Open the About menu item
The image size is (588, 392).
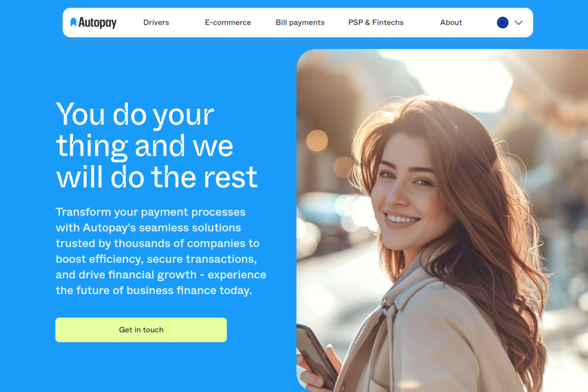(451, 23)
